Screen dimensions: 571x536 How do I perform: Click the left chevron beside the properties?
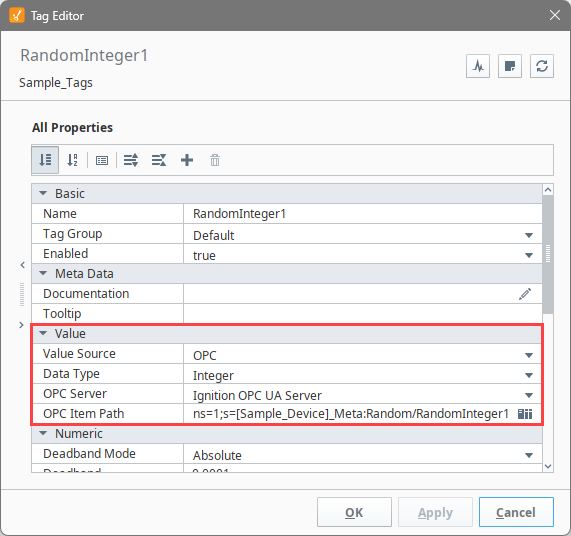(x=23, y=265)
